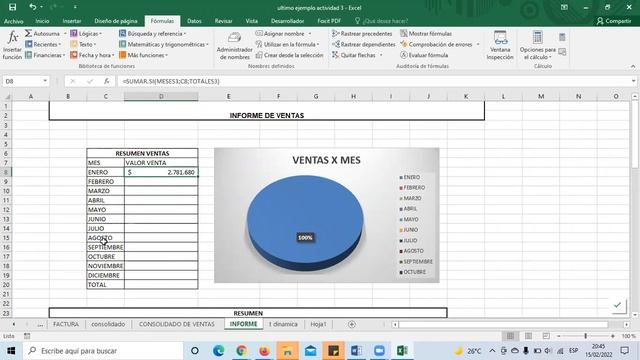Save the workbook with the floppy icon
This screenshot has width=640, height=360.
(x=12, y=7)
